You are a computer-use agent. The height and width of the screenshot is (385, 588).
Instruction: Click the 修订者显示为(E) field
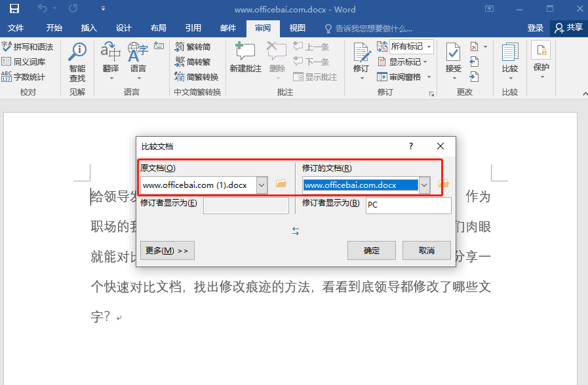[x=246, y=206]
